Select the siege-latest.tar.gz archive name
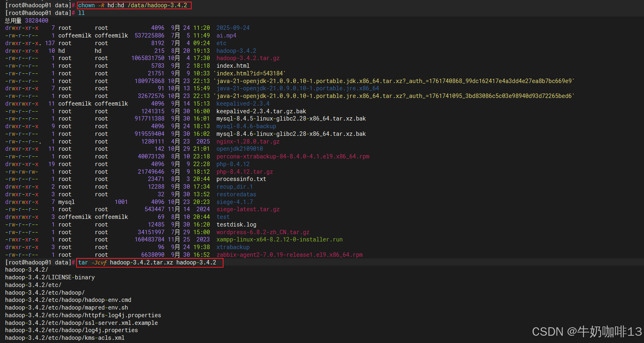This screenshot has height=343, width=644. [248, 209]
